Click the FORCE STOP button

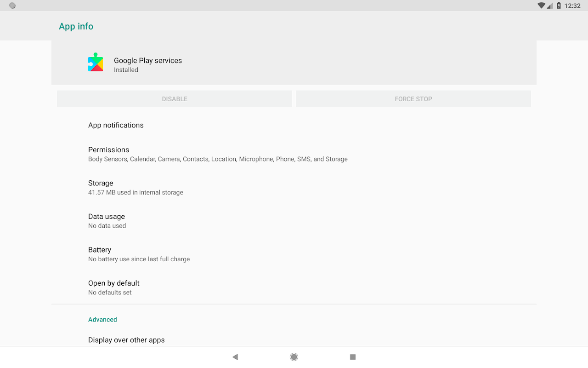coord(413,99)
